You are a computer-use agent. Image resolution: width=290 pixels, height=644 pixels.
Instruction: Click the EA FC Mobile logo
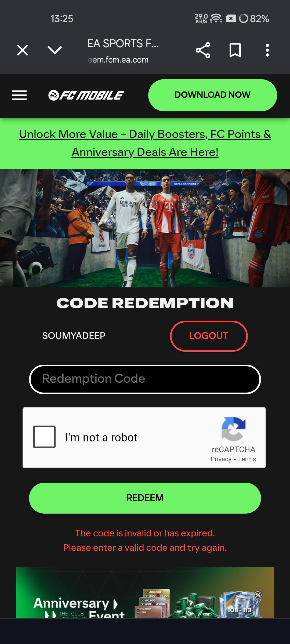coord(86,95)
